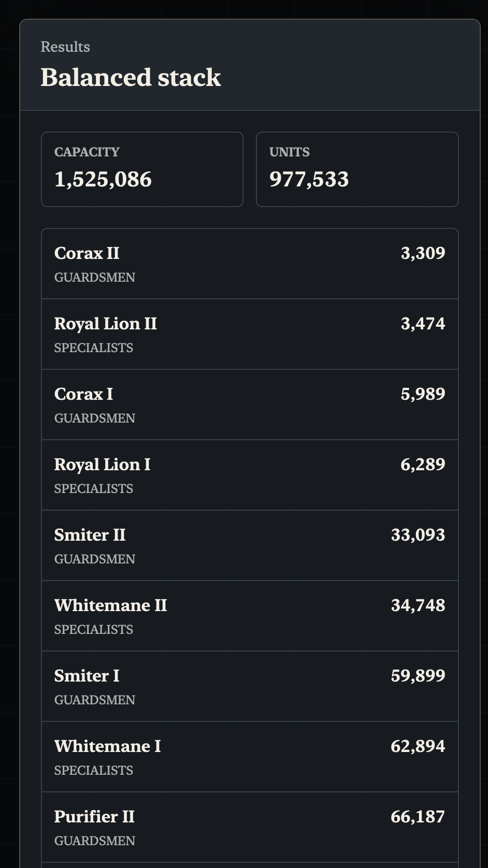Image resolution: width=488 pixels, height=868 pixels.
Task: Select the Purifier II row
Action: (250, 828)
